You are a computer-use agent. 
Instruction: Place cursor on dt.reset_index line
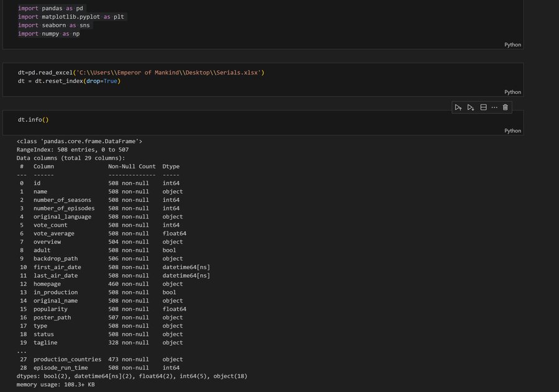(x=68, y=81)
